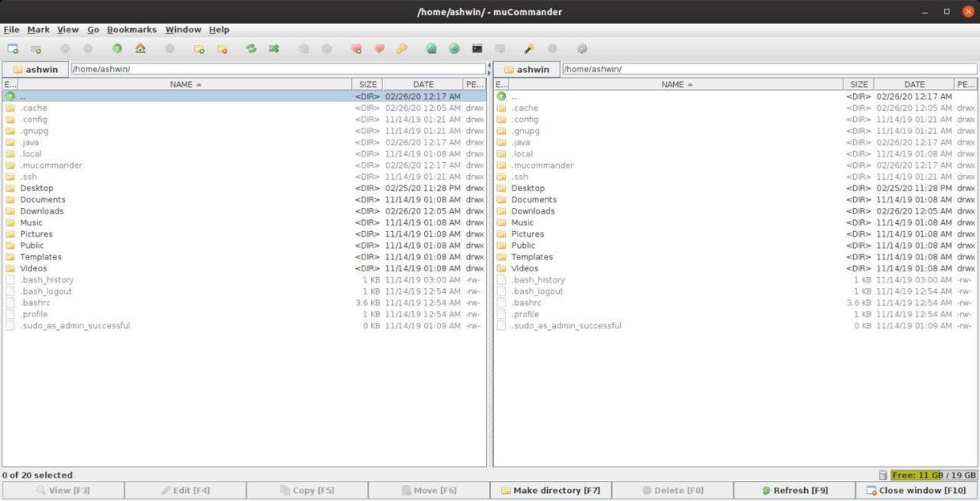Screen dimensions: 980x501
Task: Click the connect to server icon
Action: (x=431, y=49)
